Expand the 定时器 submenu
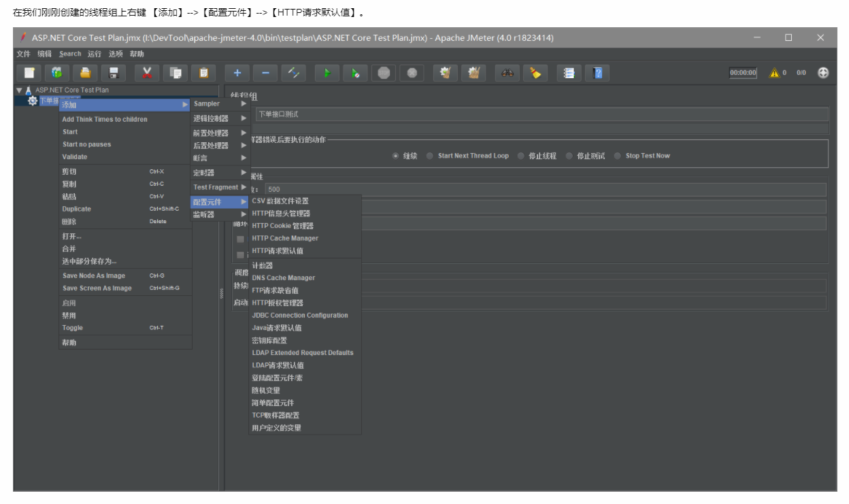The image size is (849, 504). click(x=220, y=173)
